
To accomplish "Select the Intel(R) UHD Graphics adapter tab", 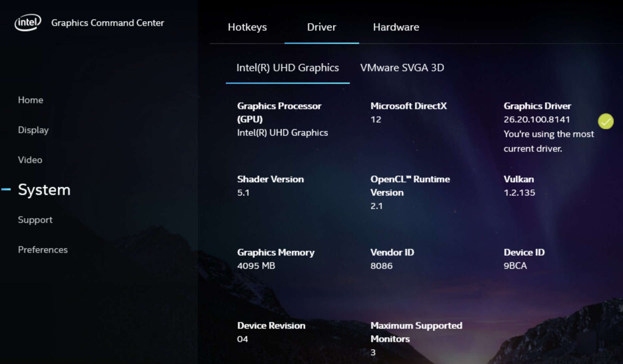I will click(288, 68).
